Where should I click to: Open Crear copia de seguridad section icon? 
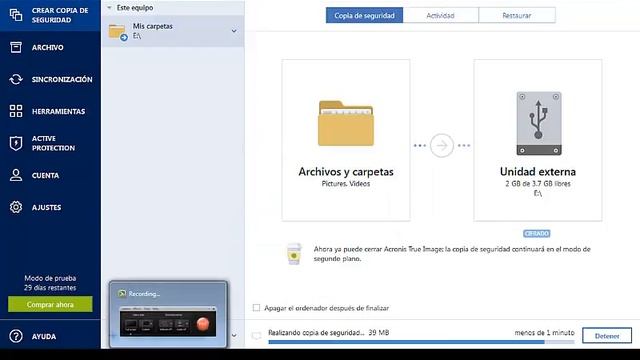click(16, 15)
